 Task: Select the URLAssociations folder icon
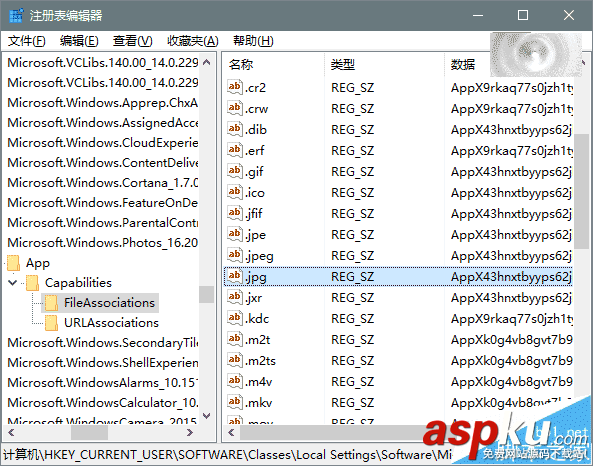click(x=51, y=323)
